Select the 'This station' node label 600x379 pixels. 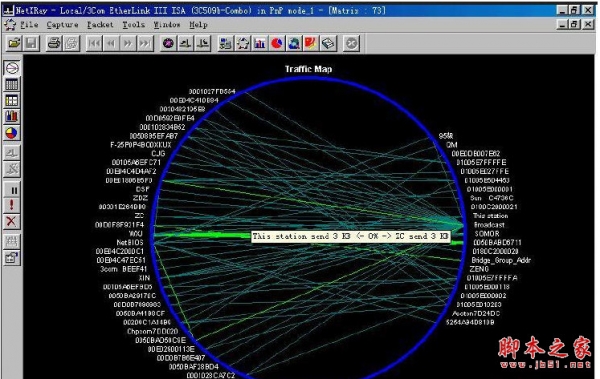click(x=490, y=216)
